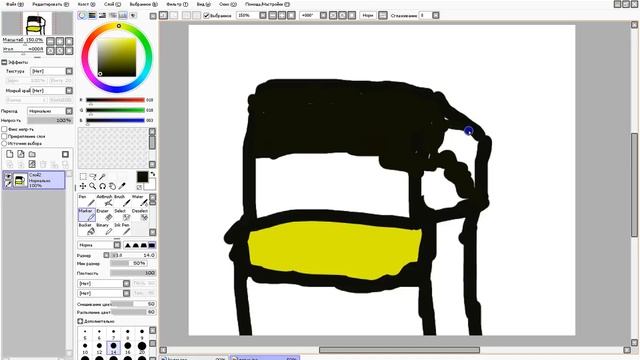
Task: Click the zoom in button in navigator
Action: coord(60,41)
